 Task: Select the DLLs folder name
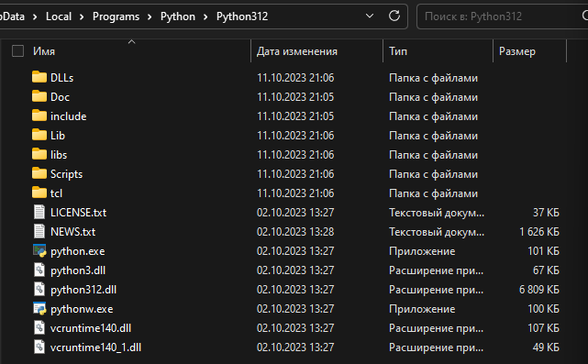click(x=61, y=78)
